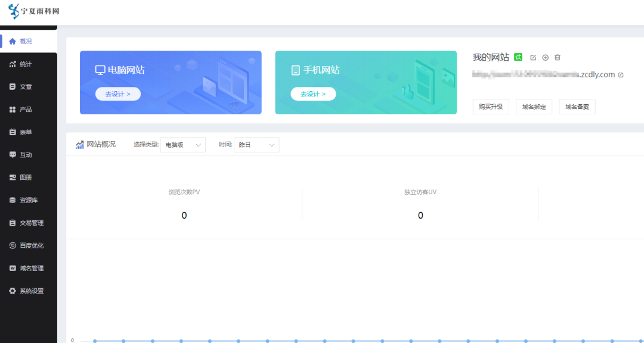The width and height of the screenshot is (644, 343).
Task: Click the 域名绑定 button
Action: click(534, 107)
